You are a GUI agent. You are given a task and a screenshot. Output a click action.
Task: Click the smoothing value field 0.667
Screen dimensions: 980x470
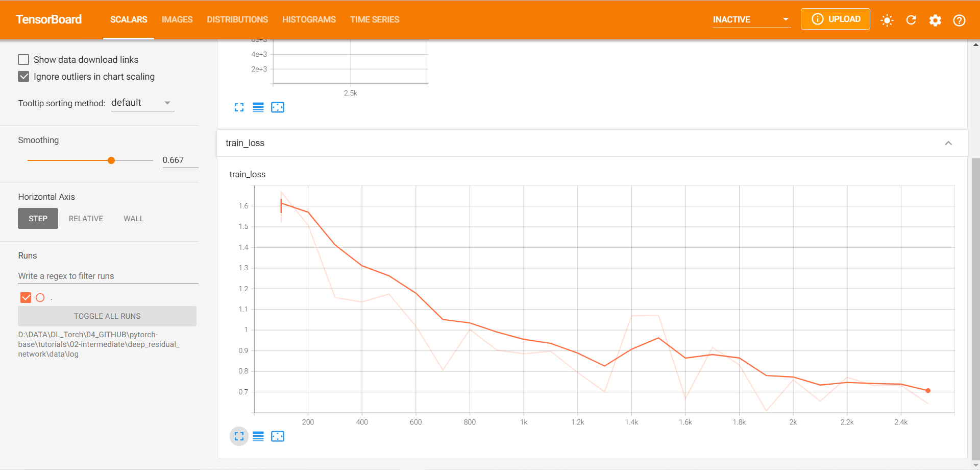(180, 160)
